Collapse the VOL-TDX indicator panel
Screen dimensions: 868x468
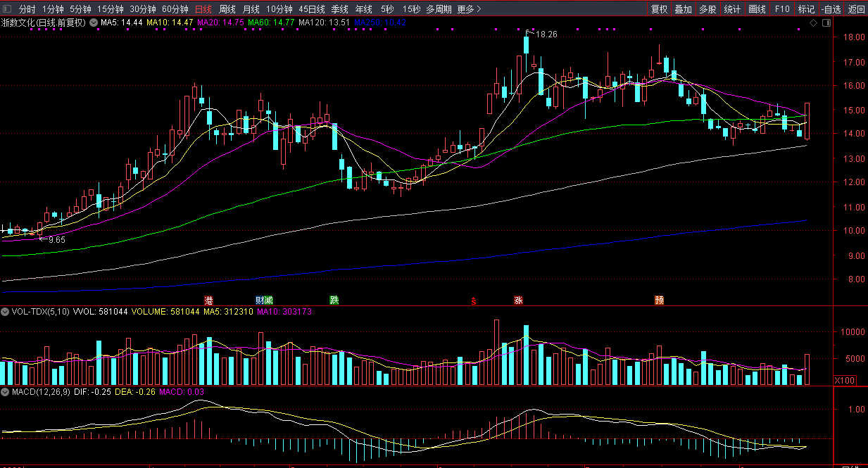(x=6, y=311)
